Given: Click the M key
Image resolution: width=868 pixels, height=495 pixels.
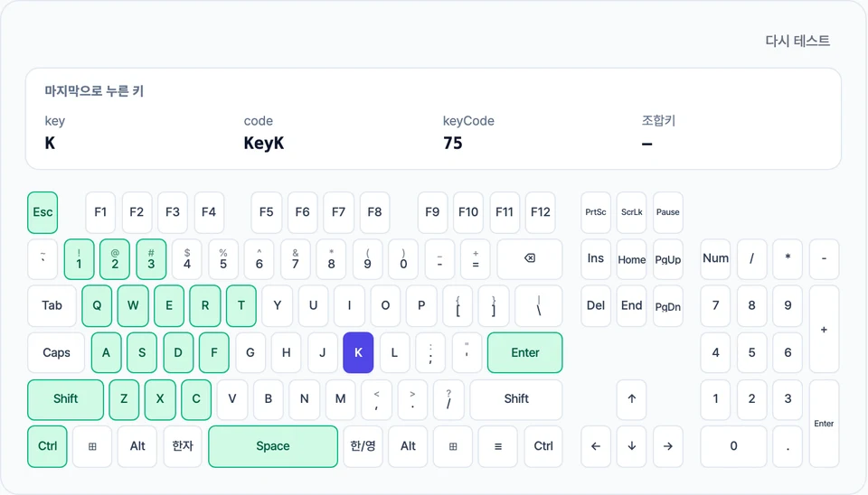Looking at the screenshot, I should 341,399.
